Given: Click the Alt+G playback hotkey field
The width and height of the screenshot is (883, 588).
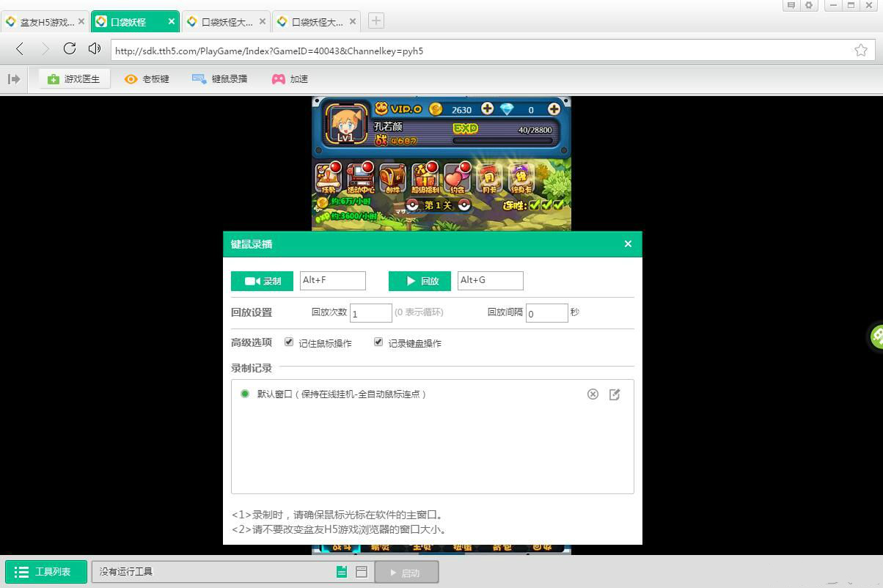Looking at the screenshot, I should [491, 281].
